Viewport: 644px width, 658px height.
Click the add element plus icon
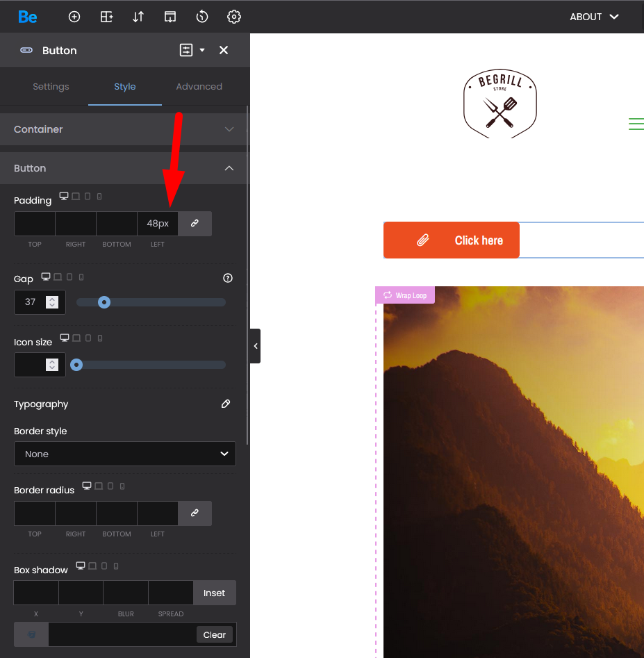point(74,17)
